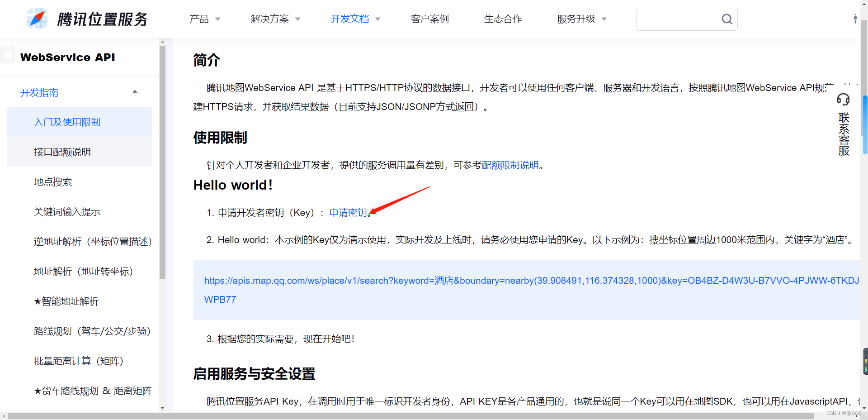This screenshot has height=420, width=868.
Task: Click the 配额限制说明 link
Action: pos(510,165)
